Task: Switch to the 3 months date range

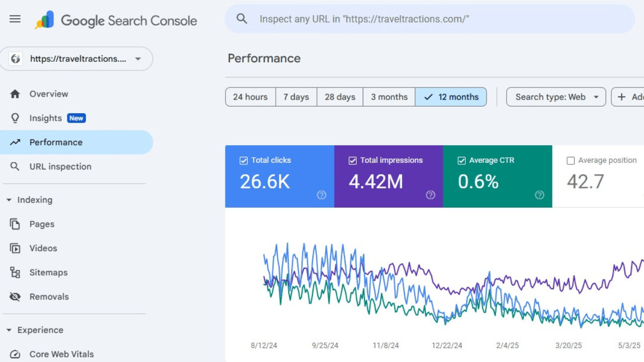Action: pyautogui.click(x=388, y=97)
